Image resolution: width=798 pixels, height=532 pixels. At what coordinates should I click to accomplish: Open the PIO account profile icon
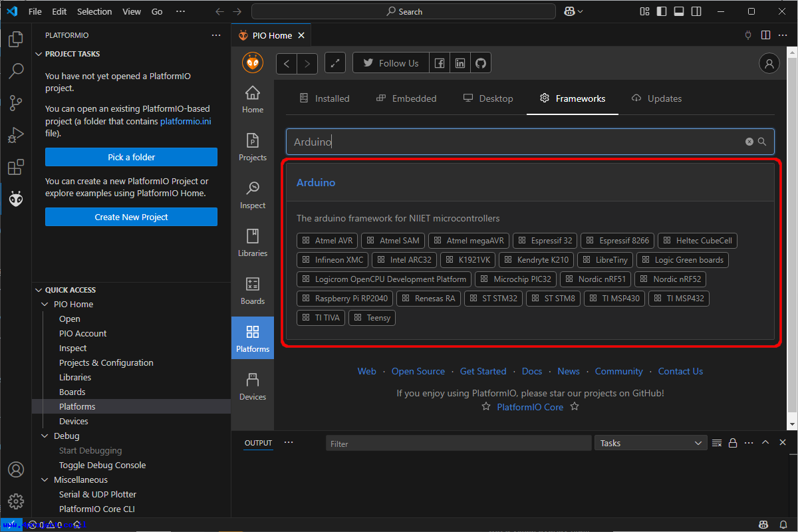tap(769, 63)
